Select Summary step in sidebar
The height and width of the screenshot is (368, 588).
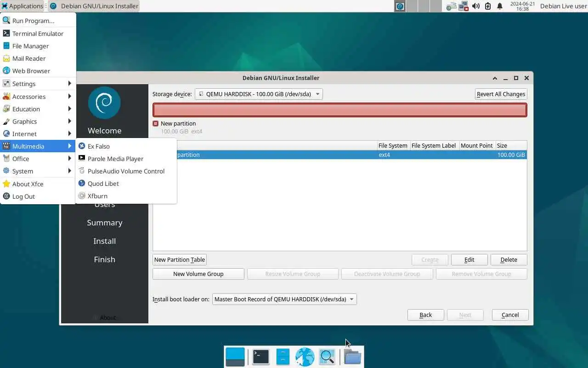pyautogui.click(x=105, y=223)
